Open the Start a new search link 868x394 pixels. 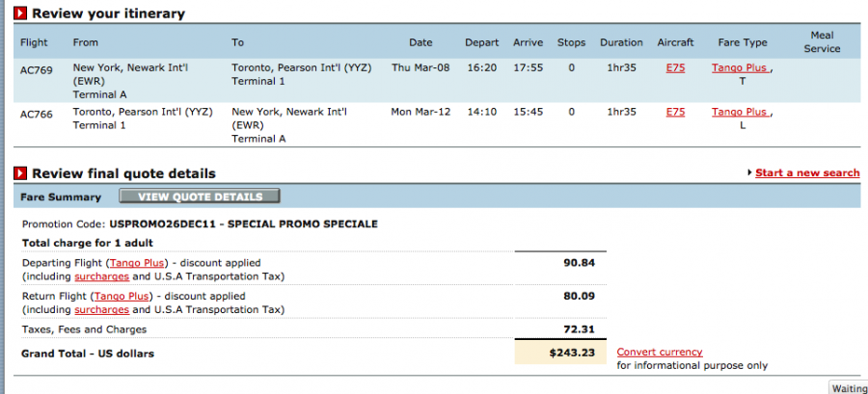[x=806, y=173]
